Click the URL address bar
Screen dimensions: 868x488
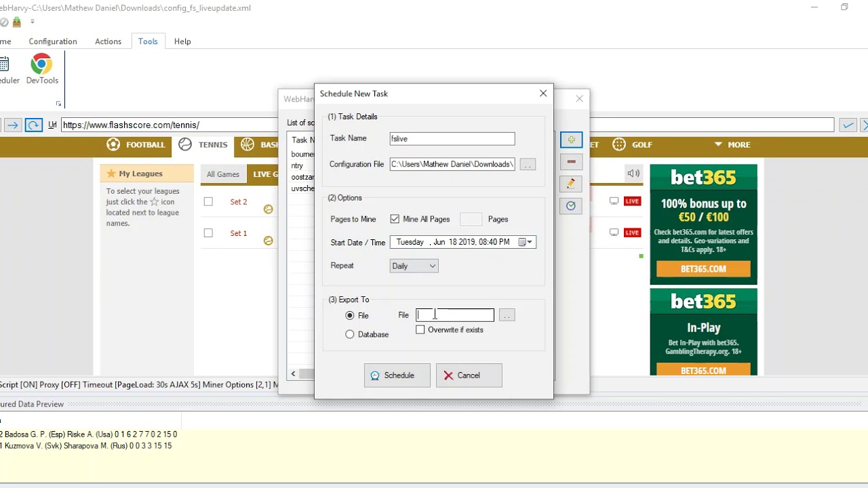coord(448,125)
